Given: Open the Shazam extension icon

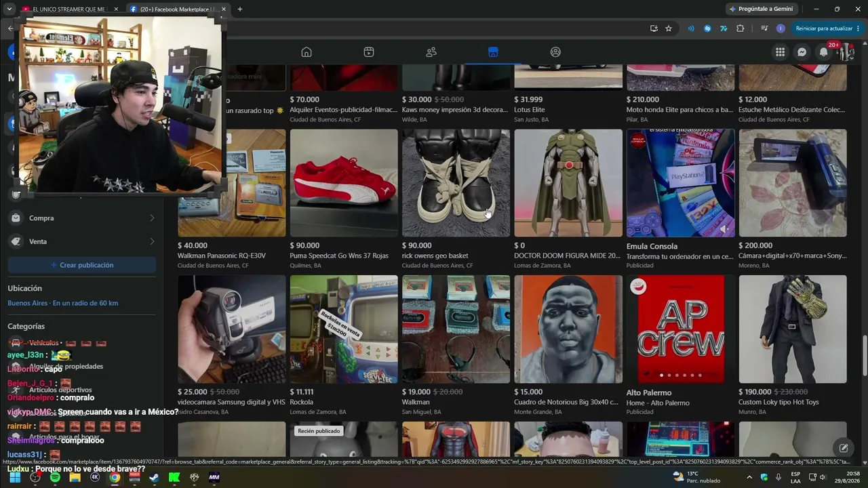Looking at the screenshot, I should click(x=707, y=28).
